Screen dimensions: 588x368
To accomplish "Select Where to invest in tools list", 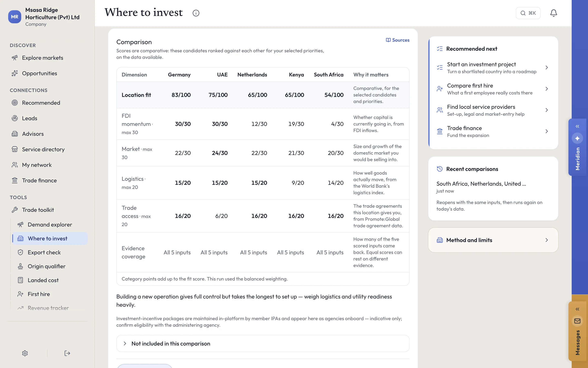I will coord(50,239).
